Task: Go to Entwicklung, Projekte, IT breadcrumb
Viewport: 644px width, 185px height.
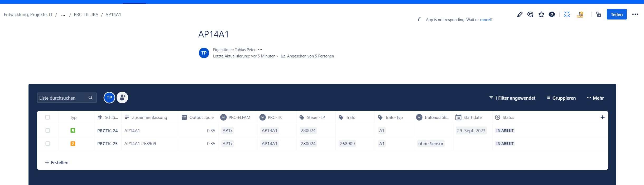Action: click(28, 15)
